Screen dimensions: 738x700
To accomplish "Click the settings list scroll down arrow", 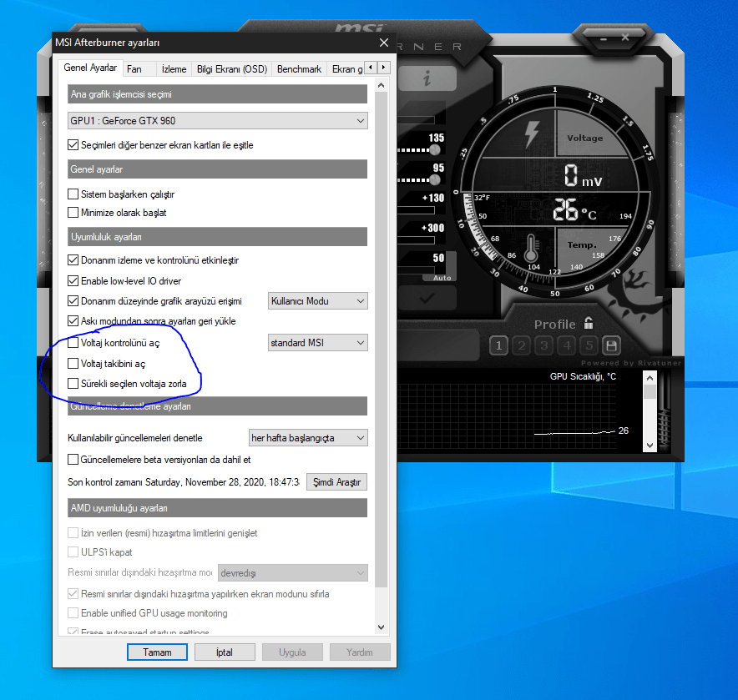I will [x=382, y=627].
